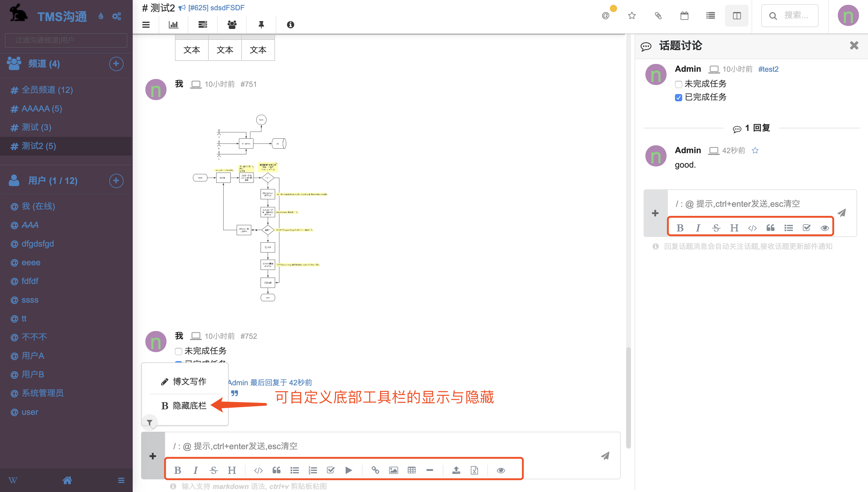Toggle bold in the main editor toolbar
The image size is (868, 492).
pos(178,470)
